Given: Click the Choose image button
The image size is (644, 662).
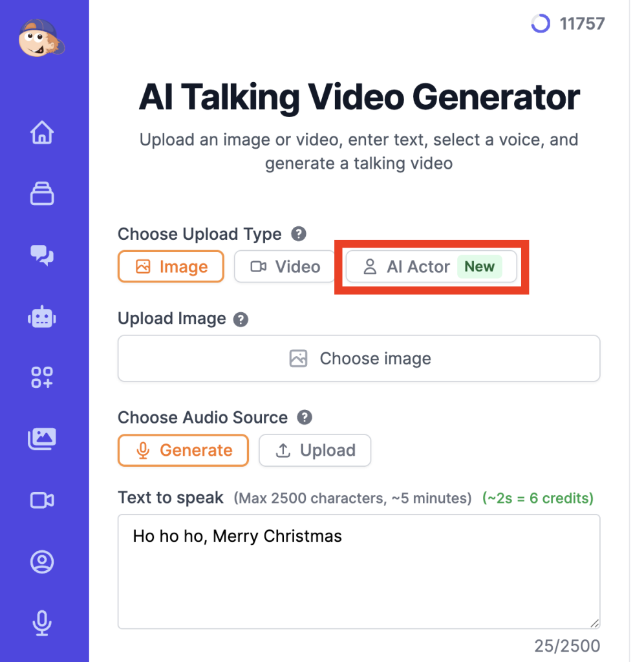Looking at the screenshot, I should [x=359, y=359].
